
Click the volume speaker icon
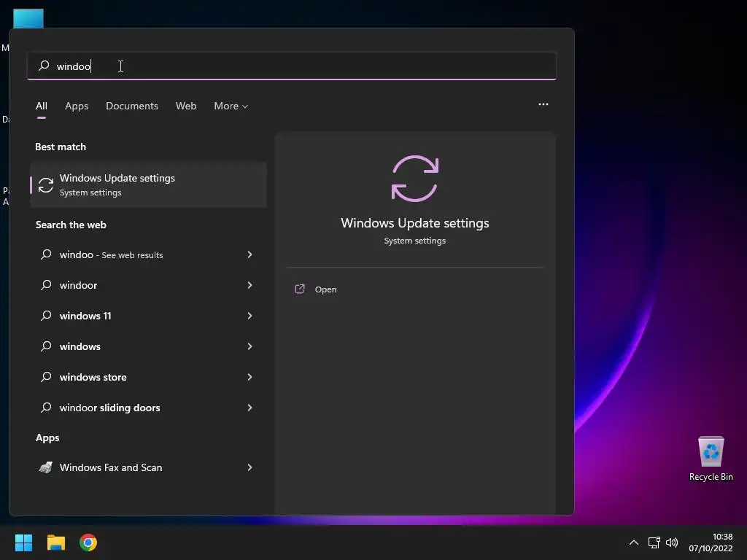(672, 542)
